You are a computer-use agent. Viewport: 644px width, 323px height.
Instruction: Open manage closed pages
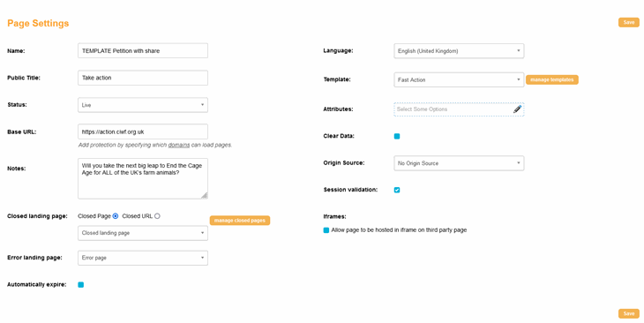pyautogui.click(x=240, y=221)
